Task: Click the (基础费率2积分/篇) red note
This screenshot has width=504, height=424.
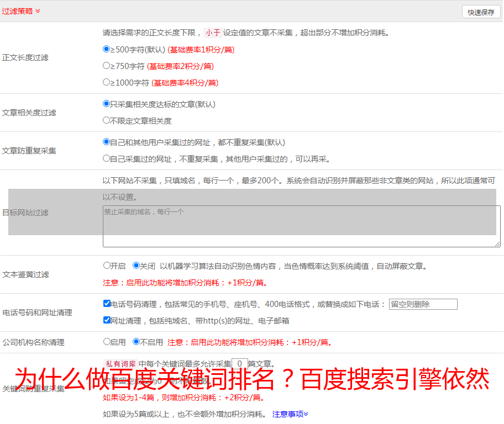Action: (180, 66)
